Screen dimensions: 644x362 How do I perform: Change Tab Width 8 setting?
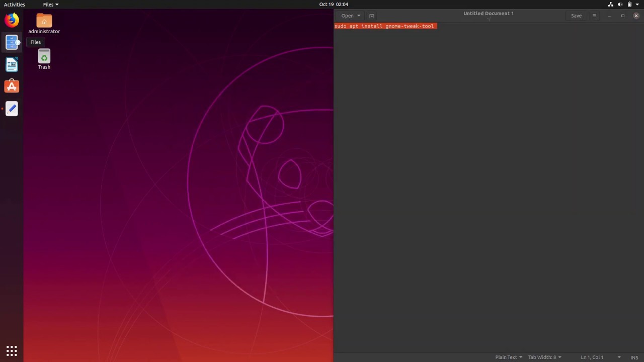click(x=544, y=357)
